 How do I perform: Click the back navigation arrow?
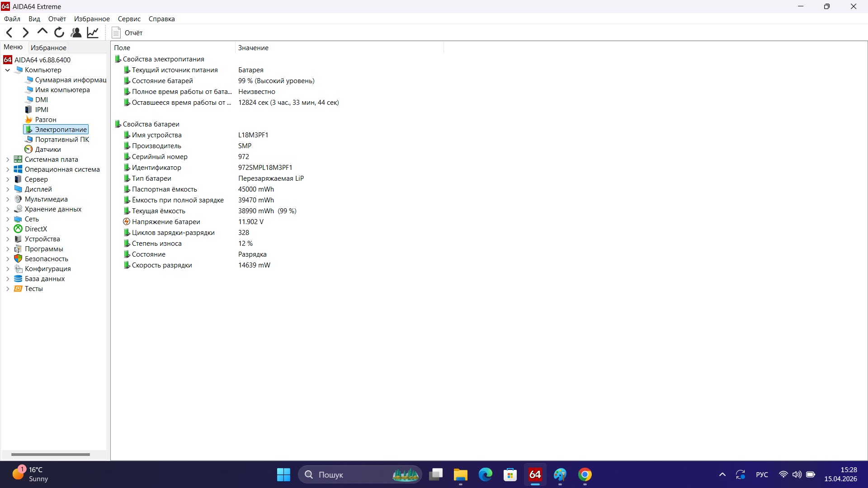pos(9,33)
